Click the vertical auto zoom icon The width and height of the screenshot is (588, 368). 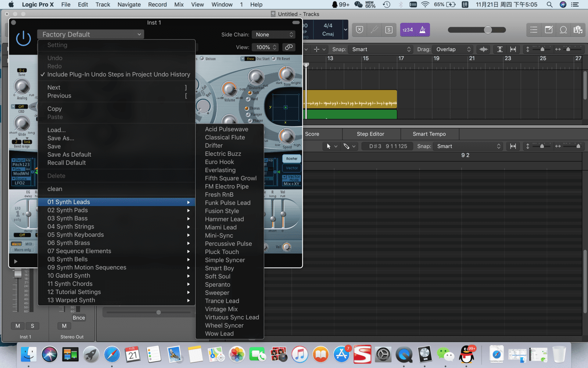pyautogui.click(x=500, y=49)
